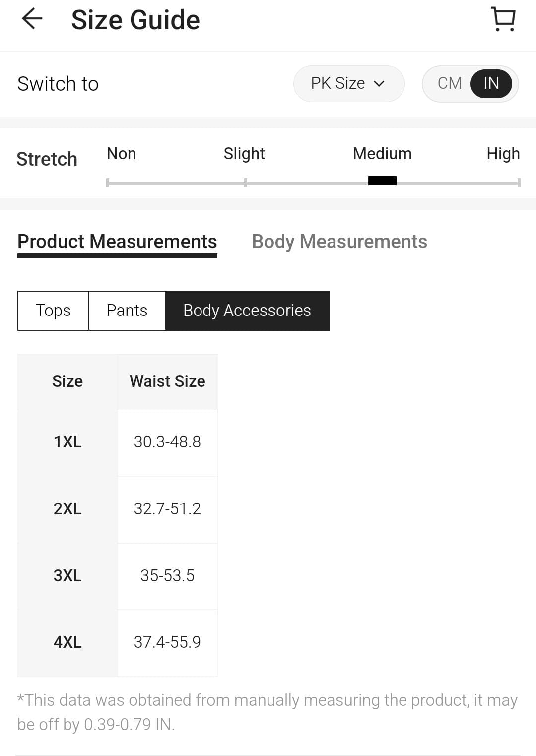
Task: Open the PK Size dropdown
Action: (349, 83)
